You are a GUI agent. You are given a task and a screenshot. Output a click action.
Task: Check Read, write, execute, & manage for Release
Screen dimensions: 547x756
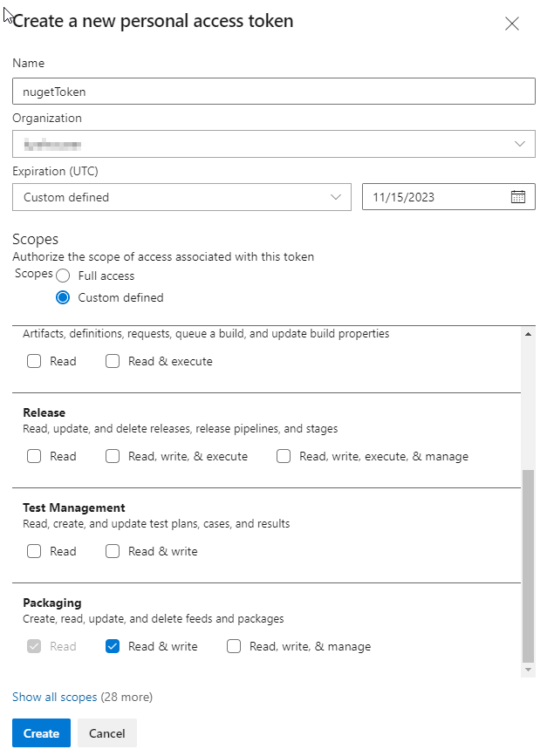coord(283,455)
